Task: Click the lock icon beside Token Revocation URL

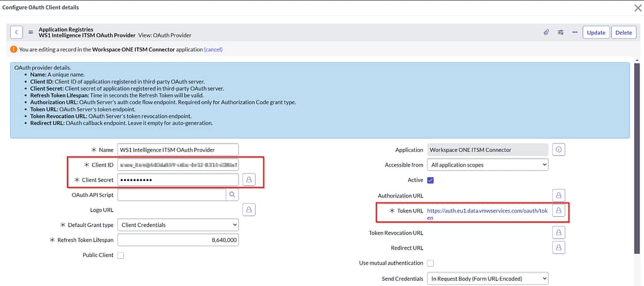Action: coord(558,233)
